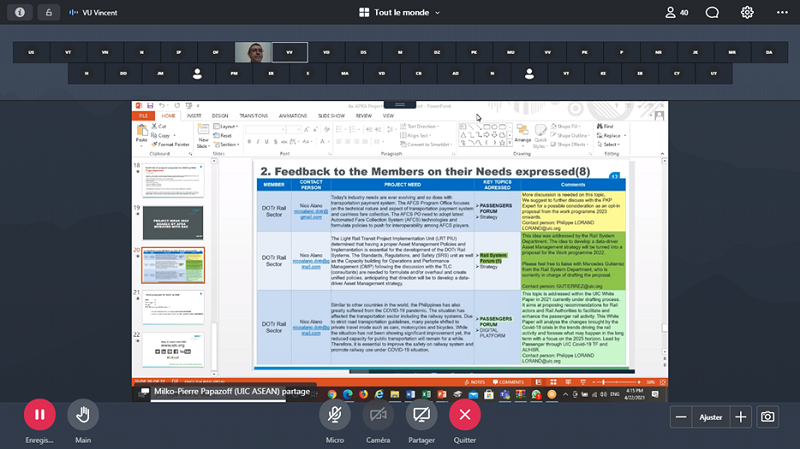The height and width of the screenshot is (449, 800).
Task: Zoom in with the plus button
Action: click(x=740, y=417)
